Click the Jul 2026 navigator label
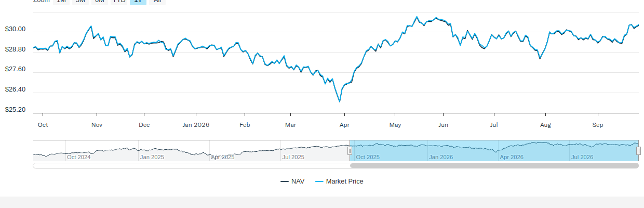The height and width of the screenshot is (208, 644). click(582, 157)
